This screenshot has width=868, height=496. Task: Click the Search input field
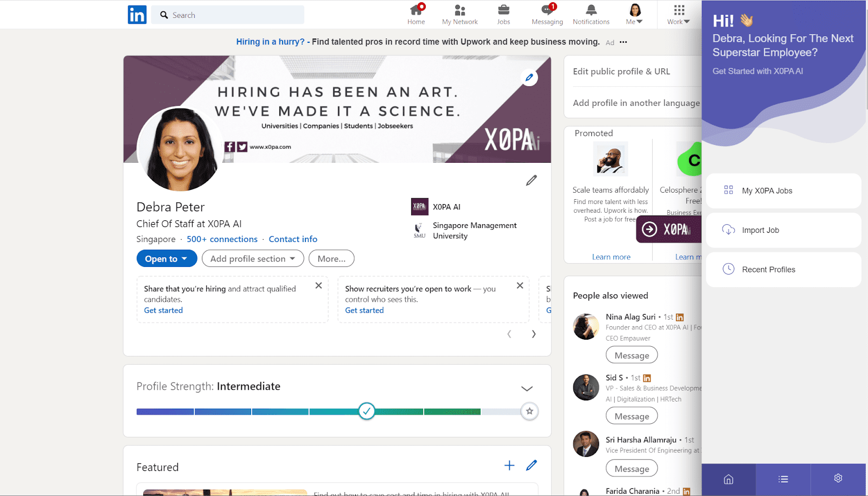click(x=228, y=15)
